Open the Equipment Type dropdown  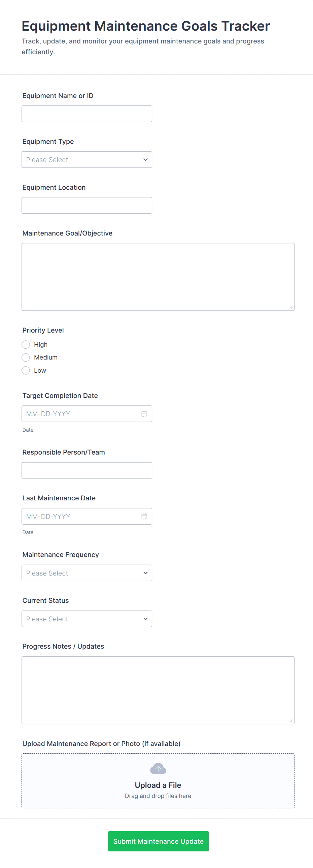87,160
